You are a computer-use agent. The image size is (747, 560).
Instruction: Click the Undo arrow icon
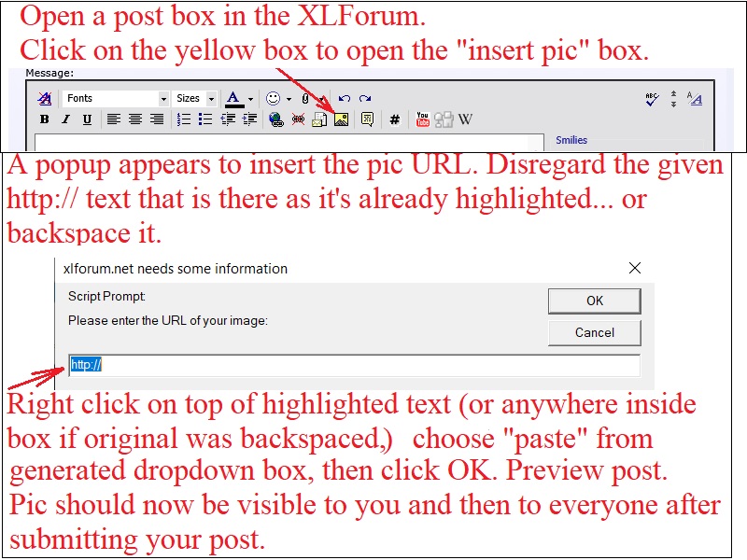click(x=345, y=98)
